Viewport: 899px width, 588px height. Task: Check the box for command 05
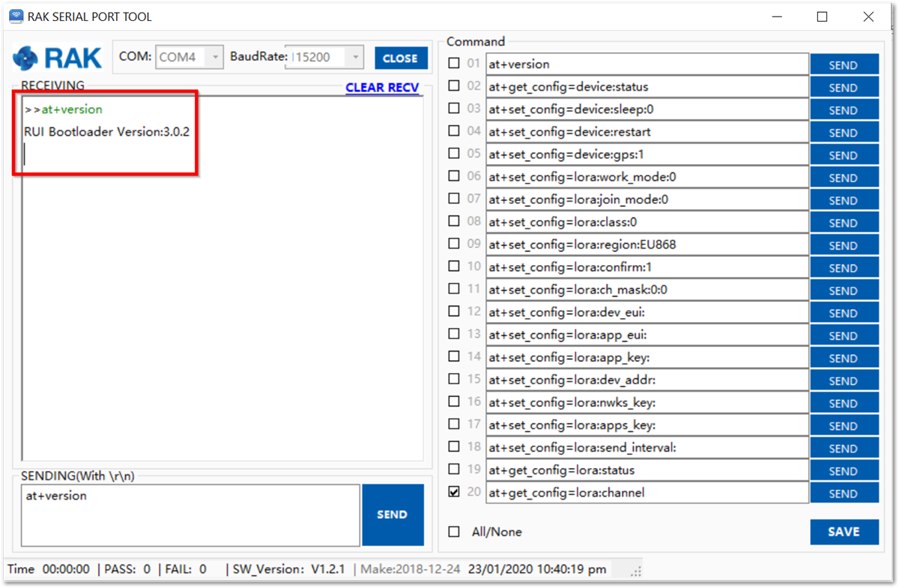click(x=454, y=154)
